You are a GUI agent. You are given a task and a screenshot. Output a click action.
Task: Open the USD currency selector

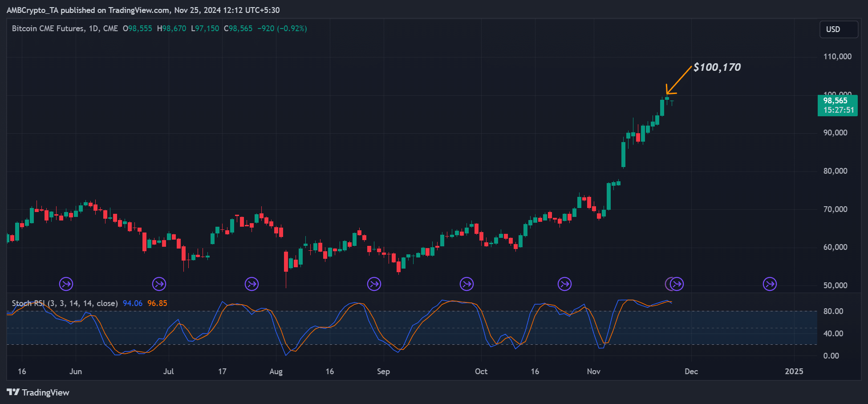(x=839, y=29)
